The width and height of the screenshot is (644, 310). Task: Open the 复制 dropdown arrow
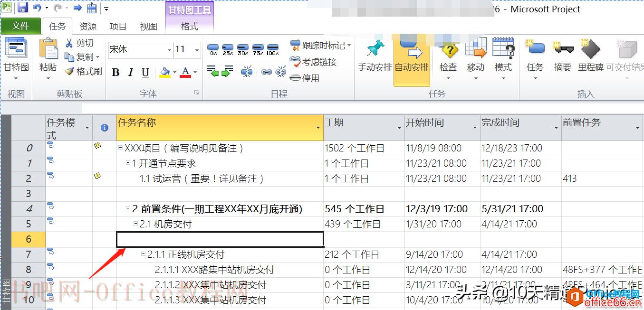point(98,57)
